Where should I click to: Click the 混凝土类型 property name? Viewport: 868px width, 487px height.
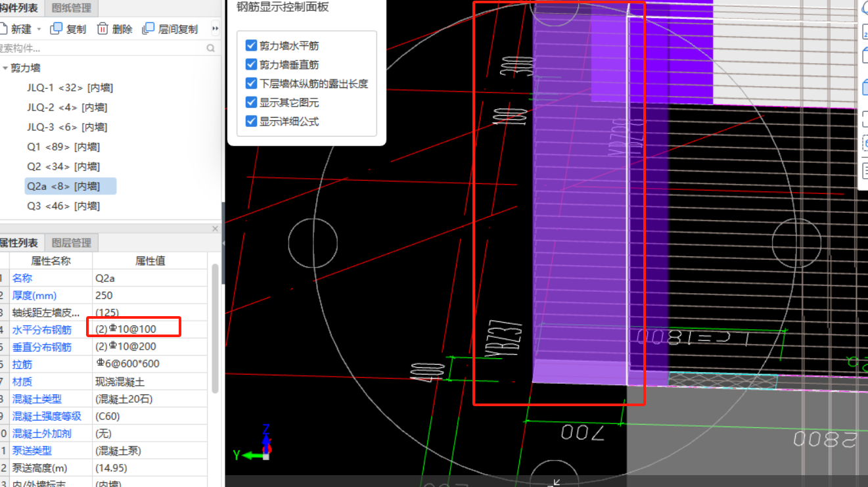click(x=51, y=399)
